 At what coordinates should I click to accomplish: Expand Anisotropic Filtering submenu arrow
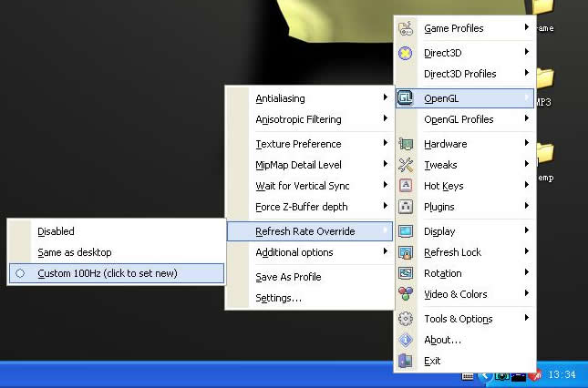386,119
